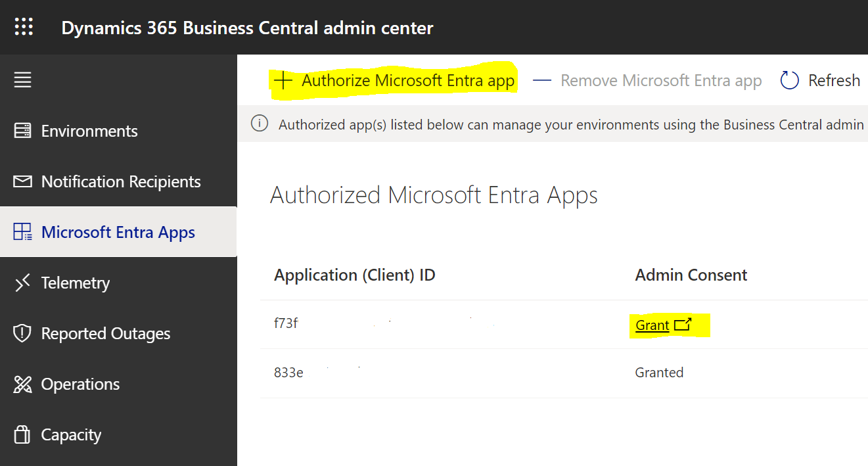Select Telemetry from the navigation
The height and width of the screenshot is (466, 868).
(76, 283)
